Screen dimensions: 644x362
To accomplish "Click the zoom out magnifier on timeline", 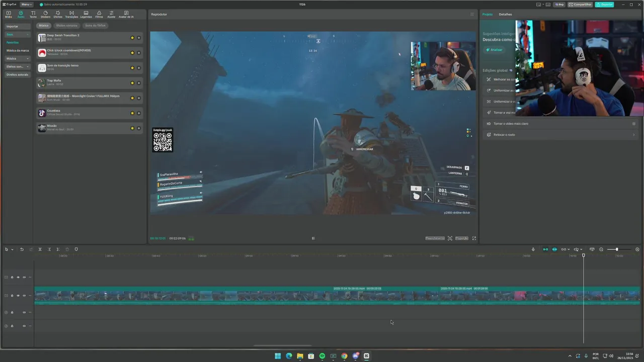I will 601,249.
